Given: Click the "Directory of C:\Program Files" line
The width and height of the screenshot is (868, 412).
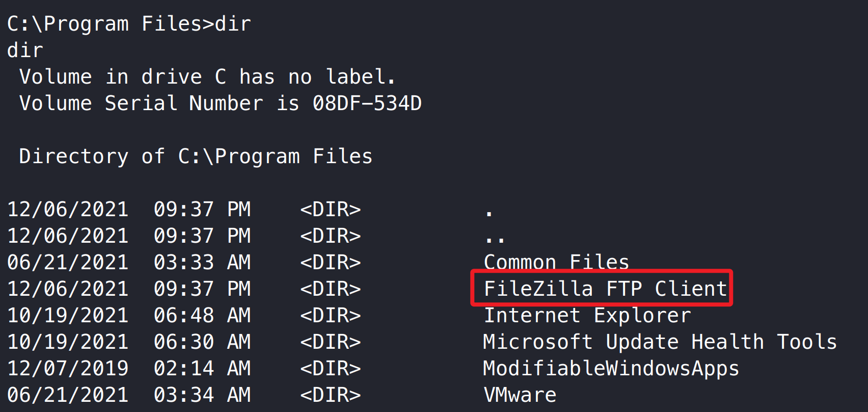Looking at the screenshot, I should pos(196,156).
